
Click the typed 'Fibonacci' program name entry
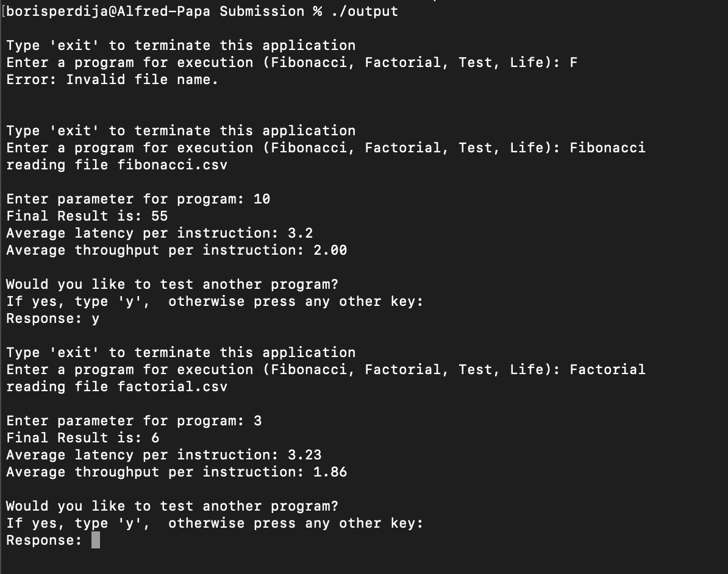(607, 148)
